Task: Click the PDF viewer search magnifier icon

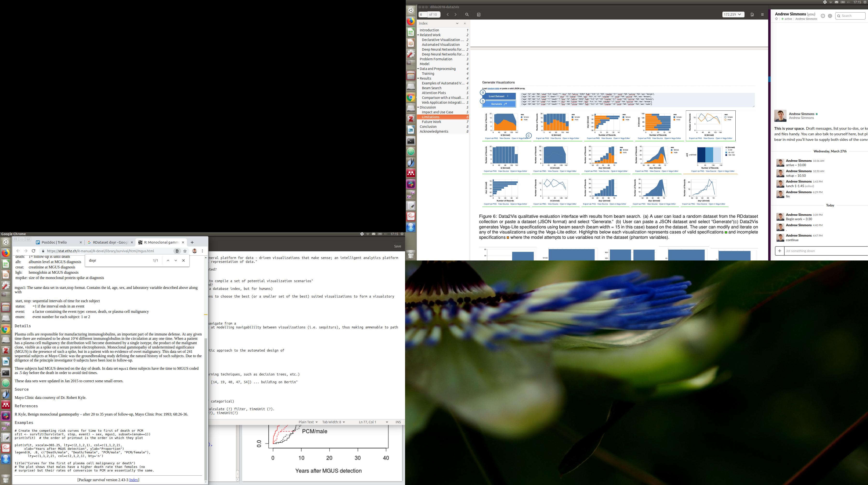Action: [x=467, y=14]
